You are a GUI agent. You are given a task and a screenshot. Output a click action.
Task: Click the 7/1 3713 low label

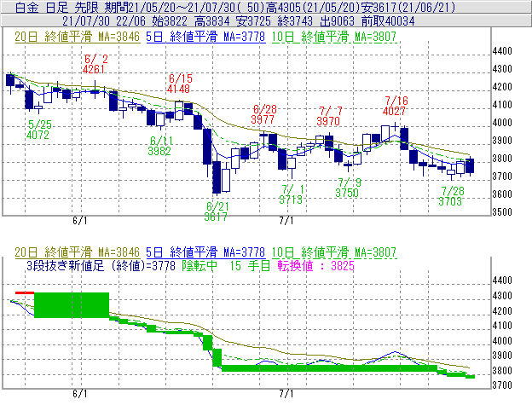291,194
